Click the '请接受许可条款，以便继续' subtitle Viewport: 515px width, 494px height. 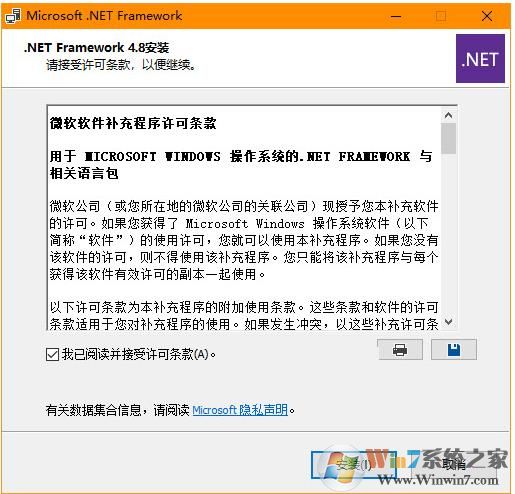(121, 65)
